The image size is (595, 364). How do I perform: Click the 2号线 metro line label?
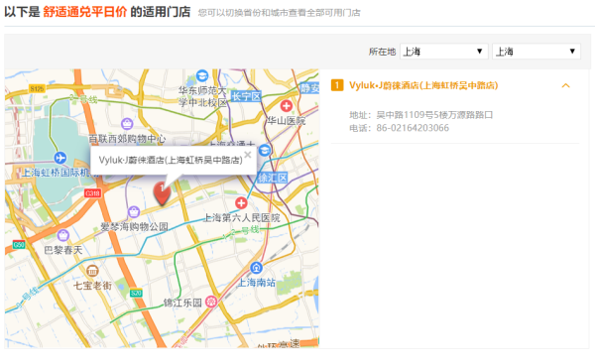83,99
